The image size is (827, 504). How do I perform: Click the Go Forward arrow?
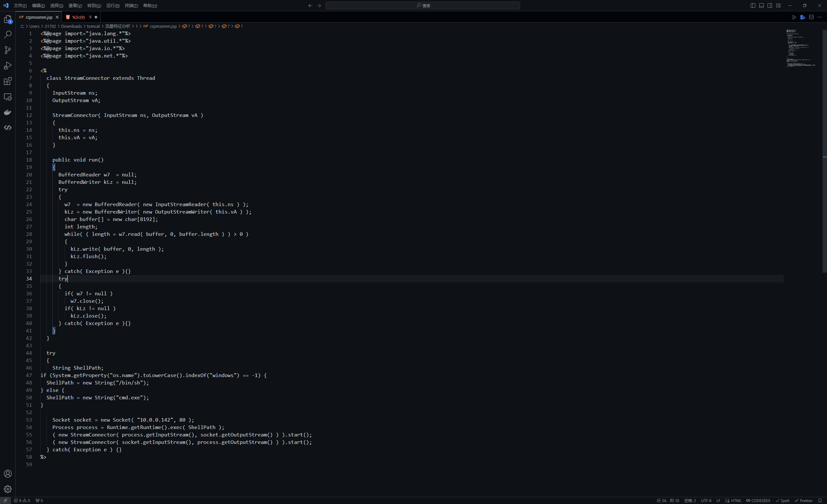[319, 5]
